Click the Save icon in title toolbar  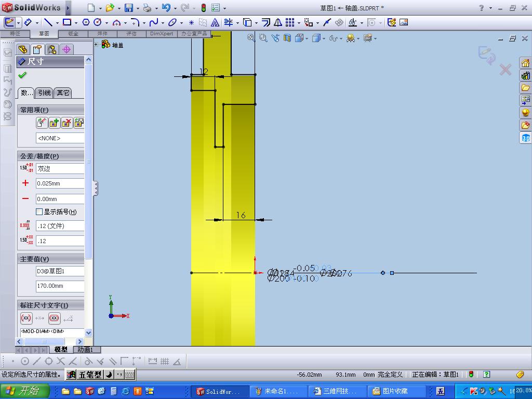point(129,7)
